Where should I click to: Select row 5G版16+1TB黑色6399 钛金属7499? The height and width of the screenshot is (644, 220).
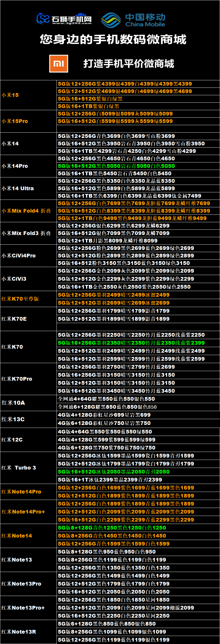pyautogui.click(x=138, y=196)
